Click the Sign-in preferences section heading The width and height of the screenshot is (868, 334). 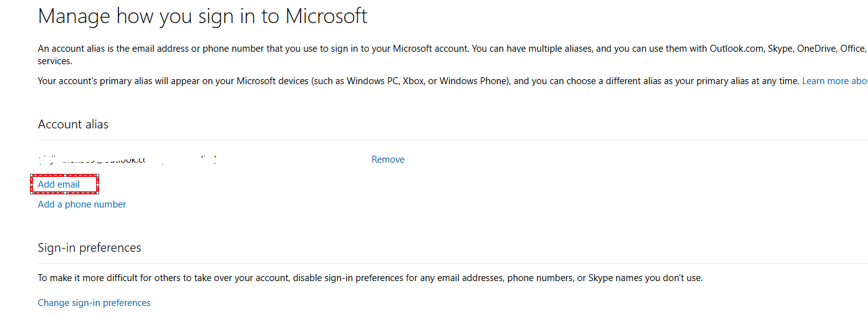pyautogui.click(x=89, y=247)
